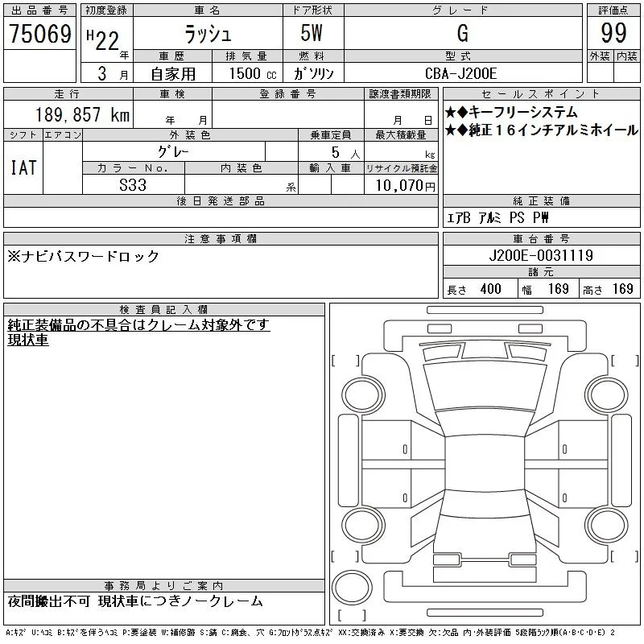Click the chassis number J200E-0031119
644x644 pixels.
(x=541, y=255)
